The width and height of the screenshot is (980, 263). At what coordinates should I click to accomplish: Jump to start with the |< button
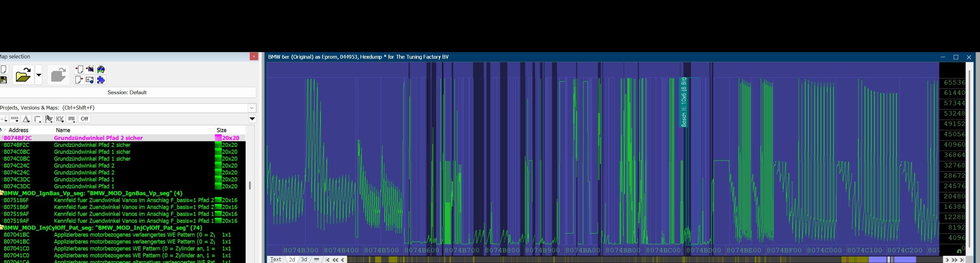(328, 260)
